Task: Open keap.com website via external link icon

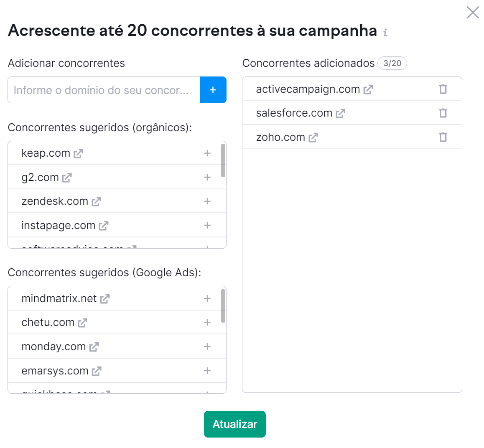Action: (x=77, y=153)
